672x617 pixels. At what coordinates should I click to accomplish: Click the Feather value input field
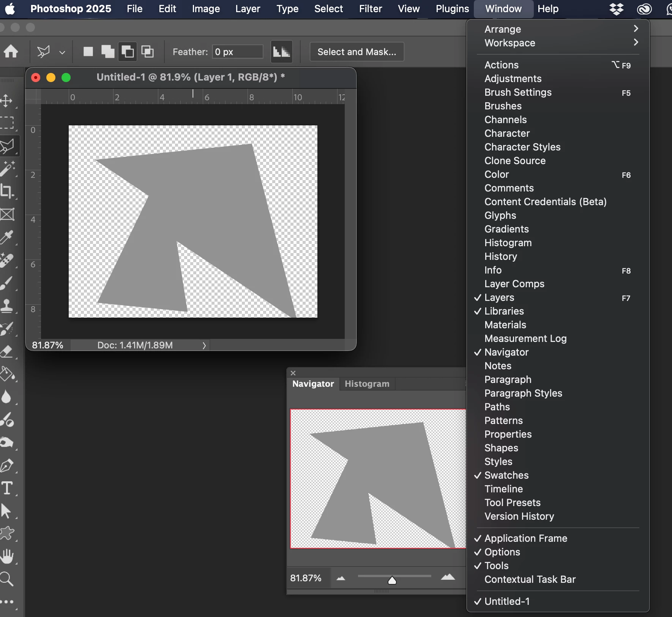(238, 52)
